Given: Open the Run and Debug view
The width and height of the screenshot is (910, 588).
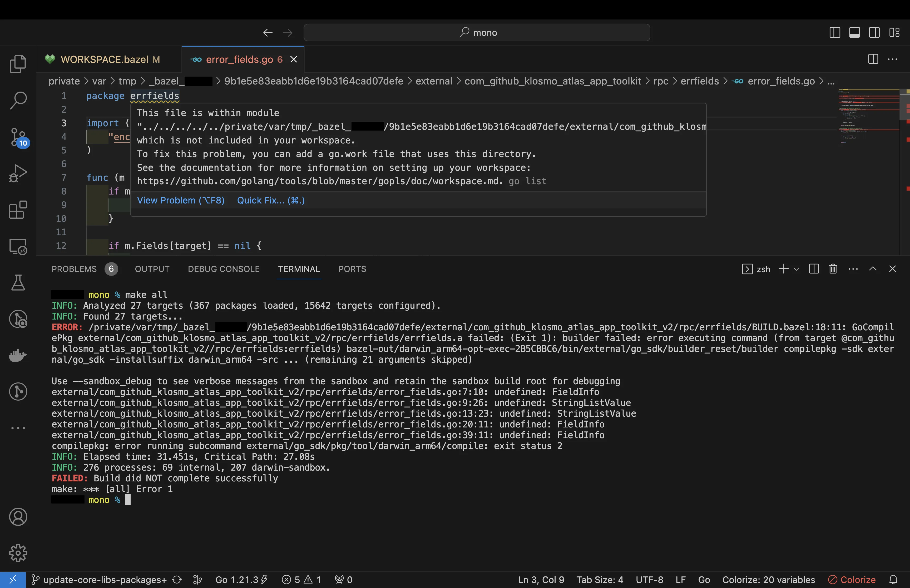Looking at the screenshot, I should pyautogui.click(x=18, y=173).
